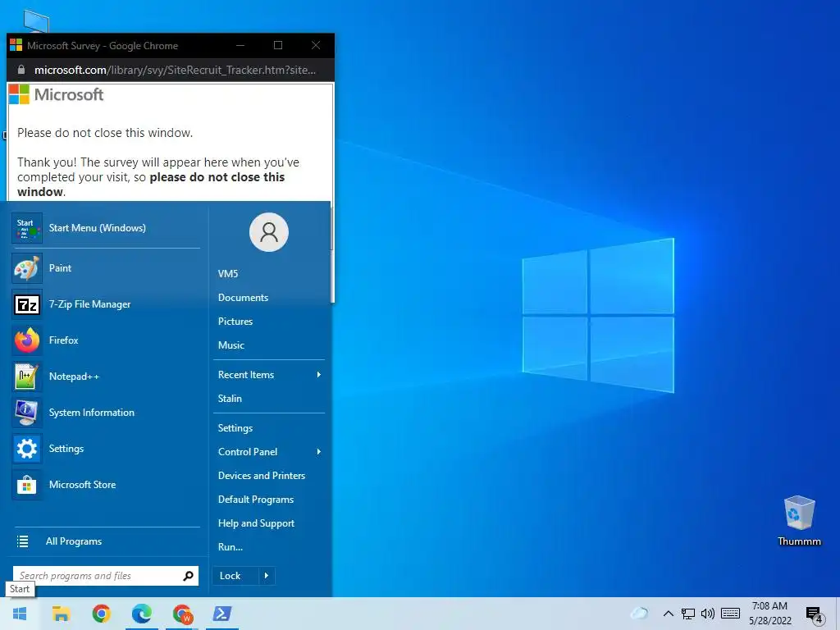840x630 pixels.
Task: Click the lock icon in Chrome address bar
Action: 21,71
